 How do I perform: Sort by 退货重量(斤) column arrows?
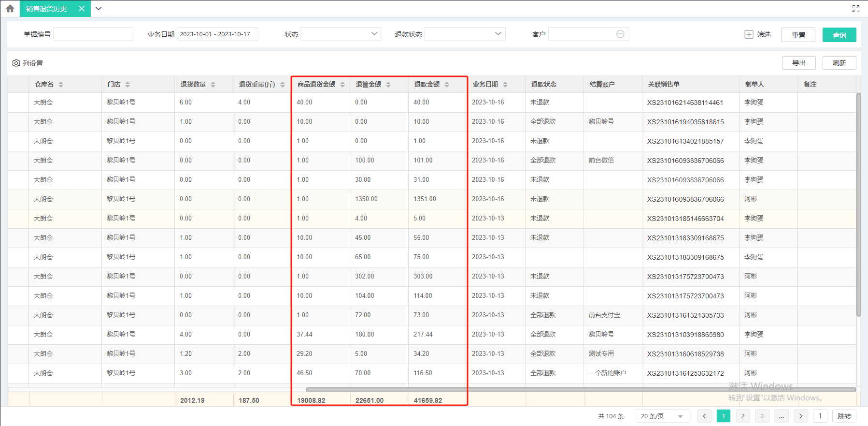(x=283, y=84)
